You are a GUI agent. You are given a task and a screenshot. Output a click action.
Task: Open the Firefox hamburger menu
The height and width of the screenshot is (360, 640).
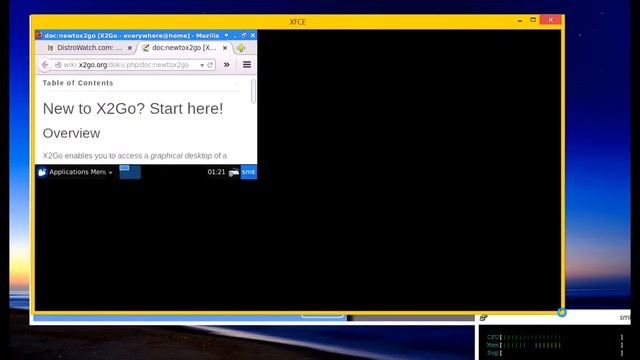pos(247,64)
